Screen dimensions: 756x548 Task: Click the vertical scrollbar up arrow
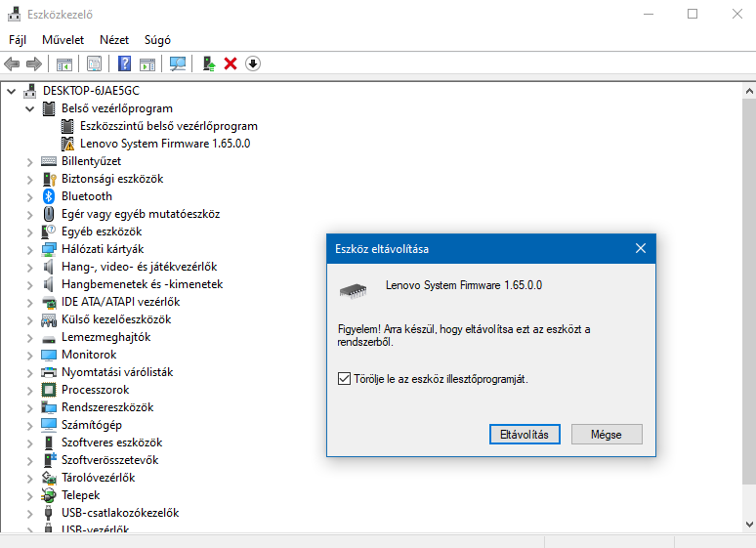[749, 90]
